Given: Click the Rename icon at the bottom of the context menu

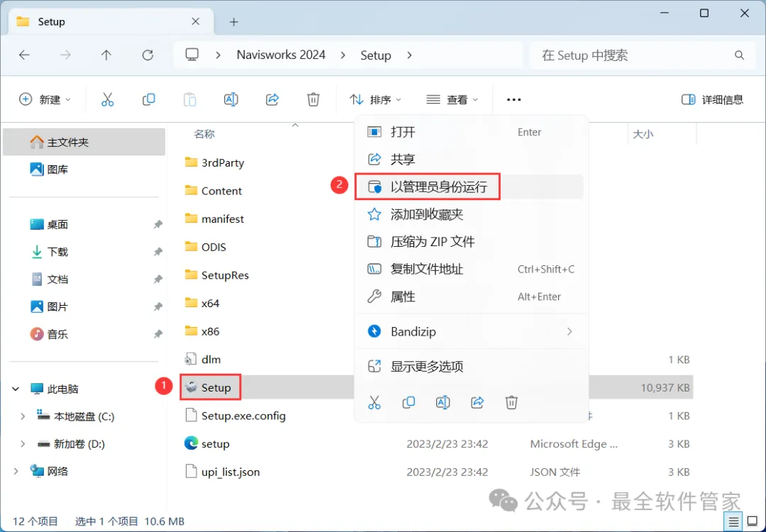Looking at the screenshot, I should 443,402.
